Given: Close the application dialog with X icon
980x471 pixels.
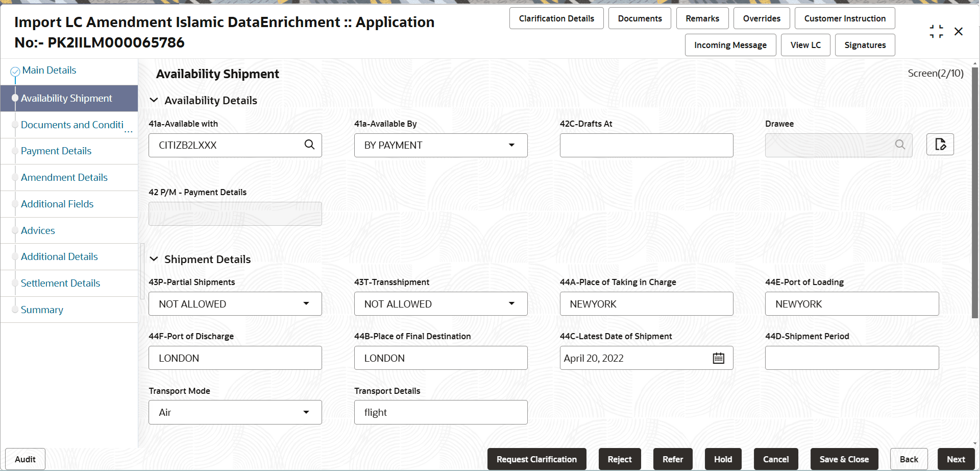Looking at the screenshot, I should click(x=959, y=32).
